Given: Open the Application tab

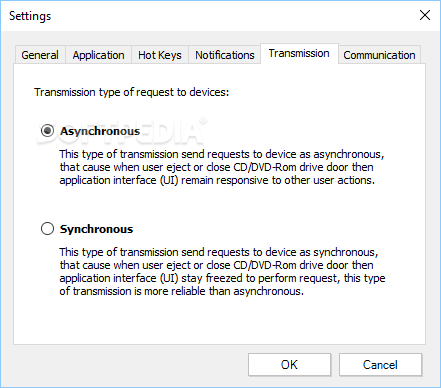Looking at the screenshot, I should [98, 55].
